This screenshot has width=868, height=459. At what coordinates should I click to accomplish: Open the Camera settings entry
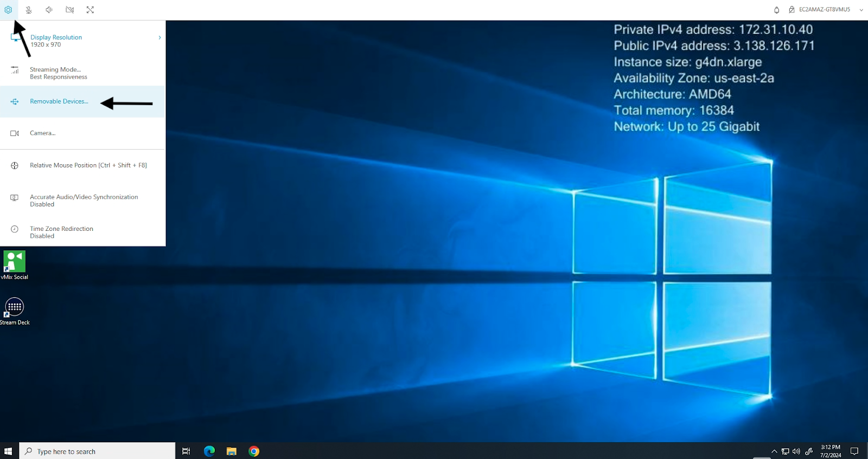pos(82,133)
